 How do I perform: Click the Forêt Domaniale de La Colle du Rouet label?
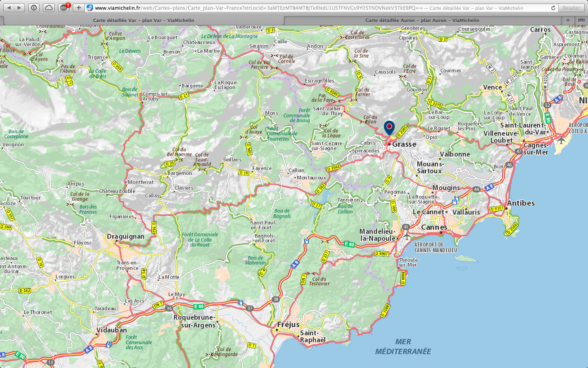[200, 240]
